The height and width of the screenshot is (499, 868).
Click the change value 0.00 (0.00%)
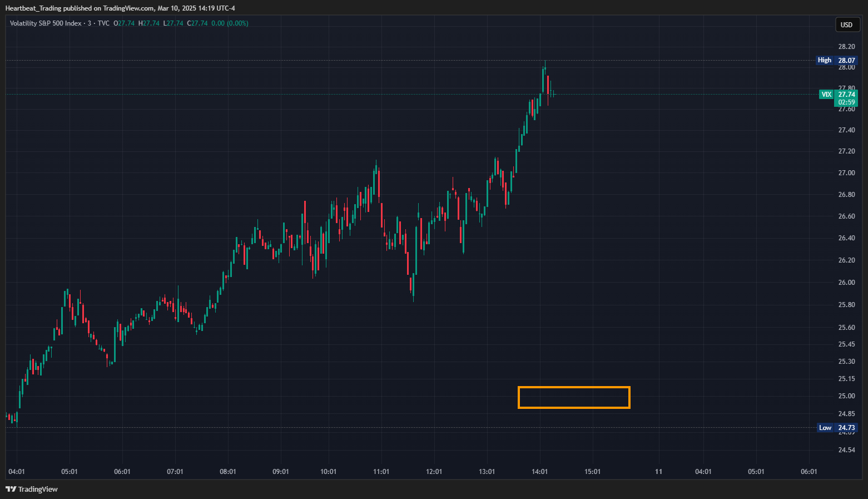(x=230, y=23)
